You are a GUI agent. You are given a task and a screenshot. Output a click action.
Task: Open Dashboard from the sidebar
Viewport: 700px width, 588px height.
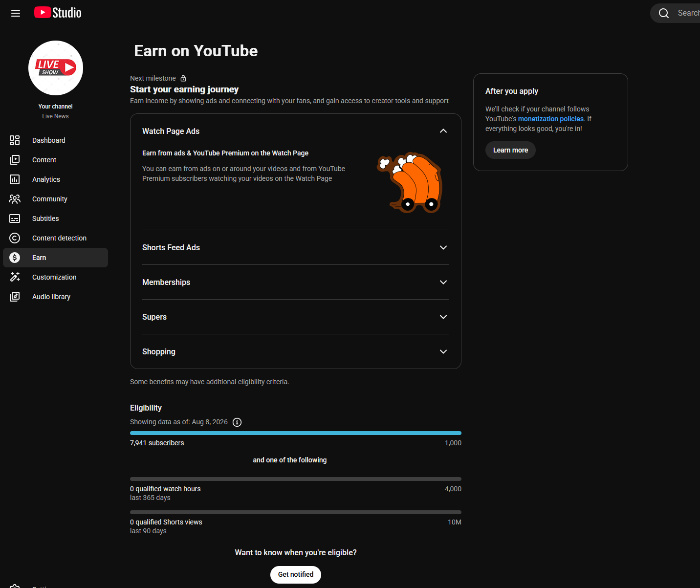coord(56,140)
